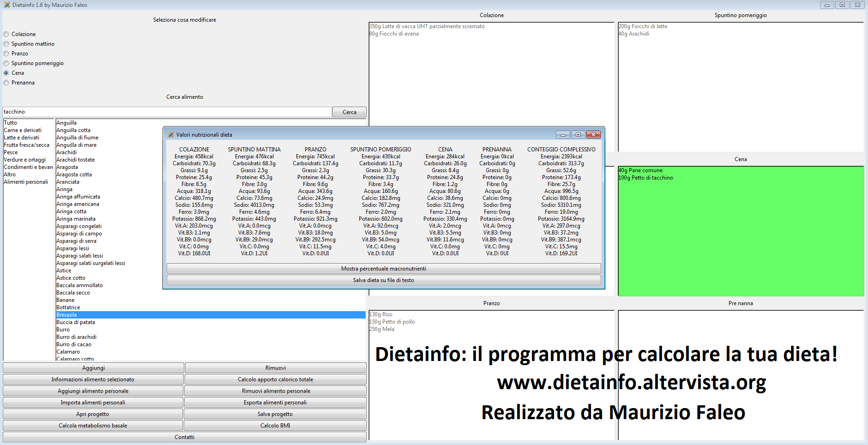Screen dimensions: 868x445
Task: Close the Valori nutrizionali dieta dialog
Action: pyautogui.click(x=593, y=135)
